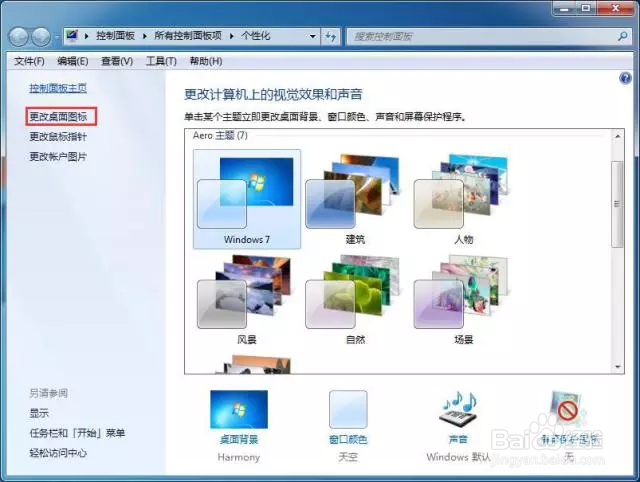Select the 风景 theme
640x482 pixels.
tap(247, 300)
